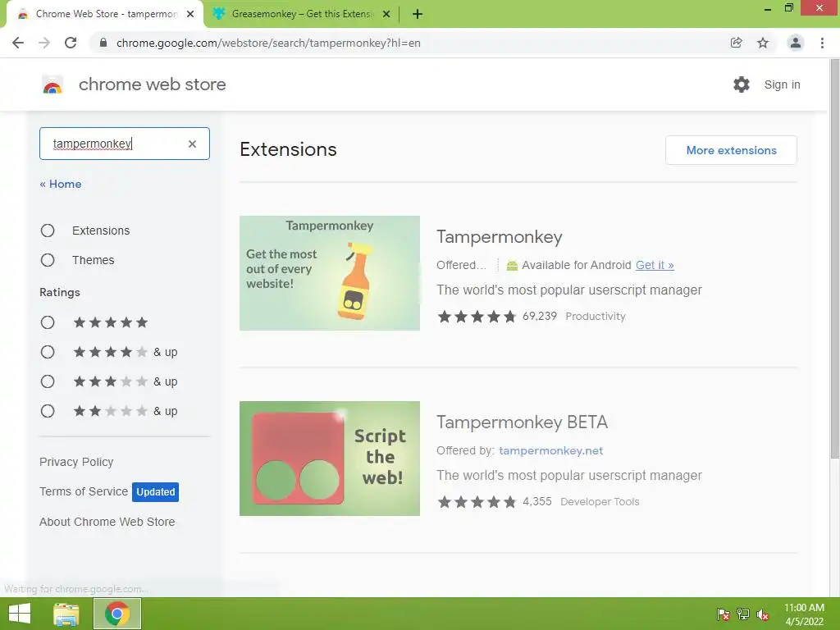Click Tampermonkey BETA rating stars
This screenshot has width=840, height=630.
(477, 502)
